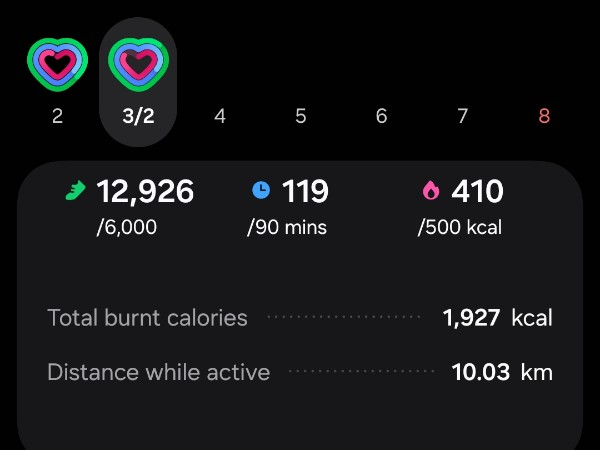
Task: Tap the heart ring icon for 3/2
Action: pos(138,65)
